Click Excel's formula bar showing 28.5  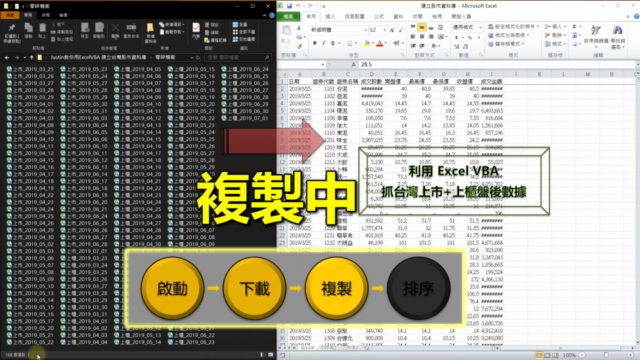click(x=496, y=64)
